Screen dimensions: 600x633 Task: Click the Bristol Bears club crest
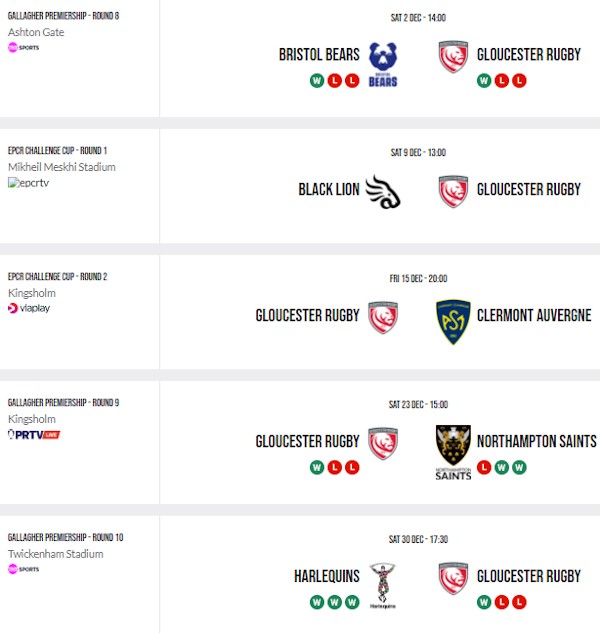pos(382,62)
